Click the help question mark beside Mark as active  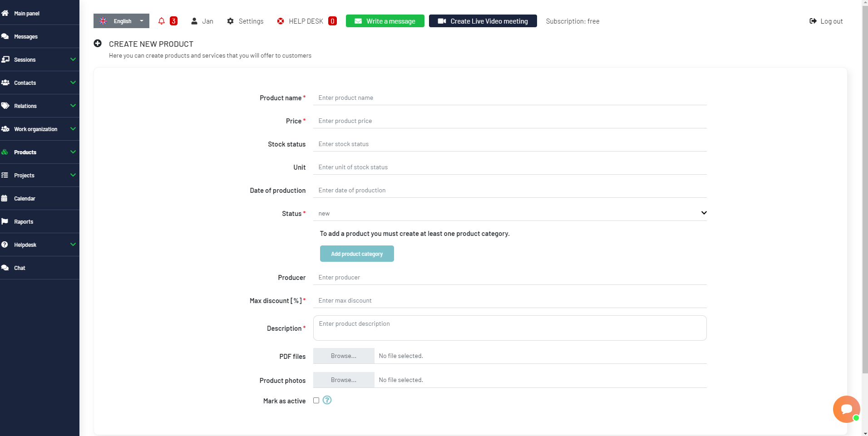point(327,400)
